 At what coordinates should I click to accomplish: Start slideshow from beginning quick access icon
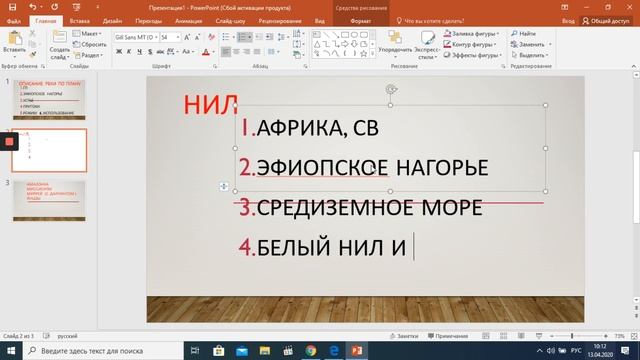click(x=76, y=7)
